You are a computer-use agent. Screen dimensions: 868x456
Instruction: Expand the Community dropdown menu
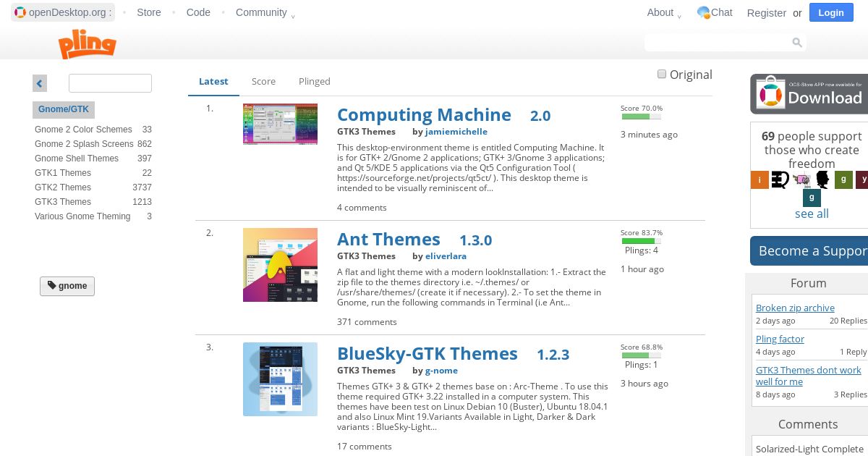tap(265, 12)
